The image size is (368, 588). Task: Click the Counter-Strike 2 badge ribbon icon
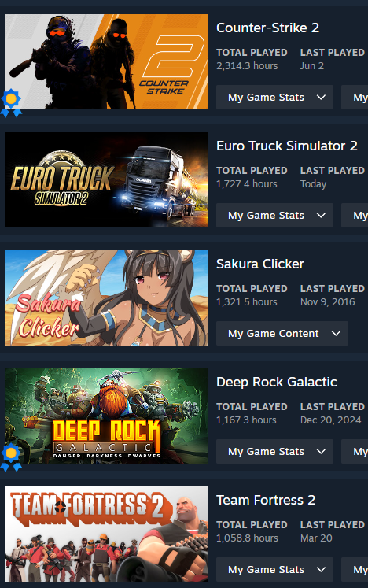[x=11, y=103]
